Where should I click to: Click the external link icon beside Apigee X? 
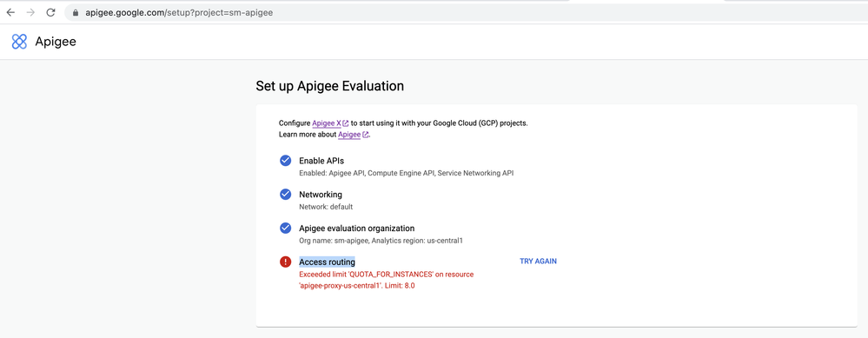[x=346, y=123]
